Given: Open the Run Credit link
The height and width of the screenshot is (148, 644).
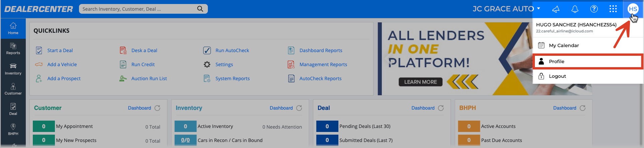Looking at the screenshot, I should 143,64.
